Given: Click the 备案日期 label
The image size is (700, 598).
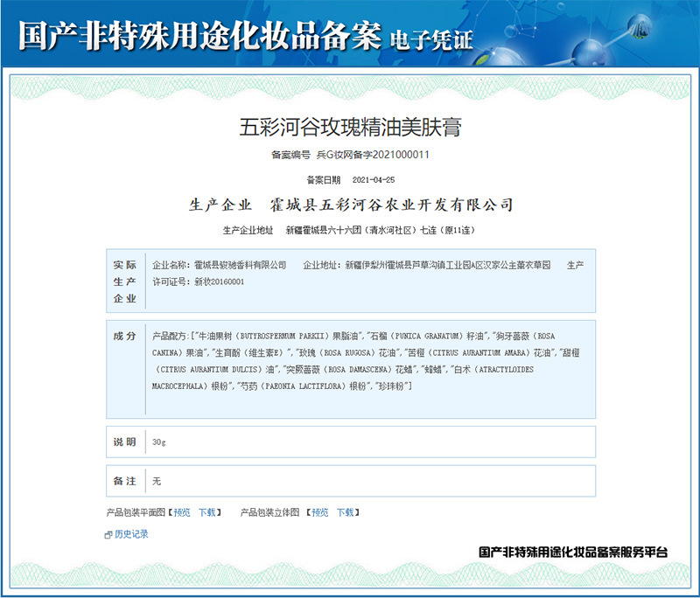Looking at the screenshot, I should click(x=323, y=180).
